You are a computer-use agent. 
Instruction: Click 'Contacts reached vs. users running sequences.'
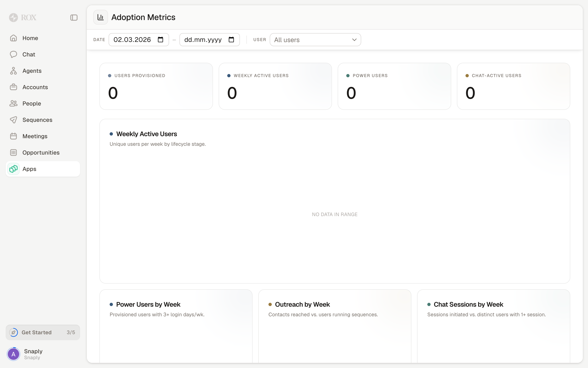point(323,314)
